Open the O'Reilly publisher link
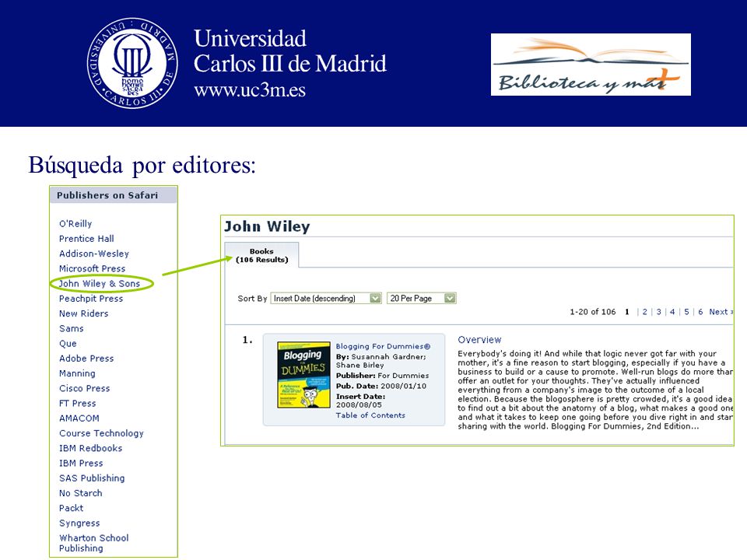This screenshot has height=560, width=747. click(x=75, y=224)
